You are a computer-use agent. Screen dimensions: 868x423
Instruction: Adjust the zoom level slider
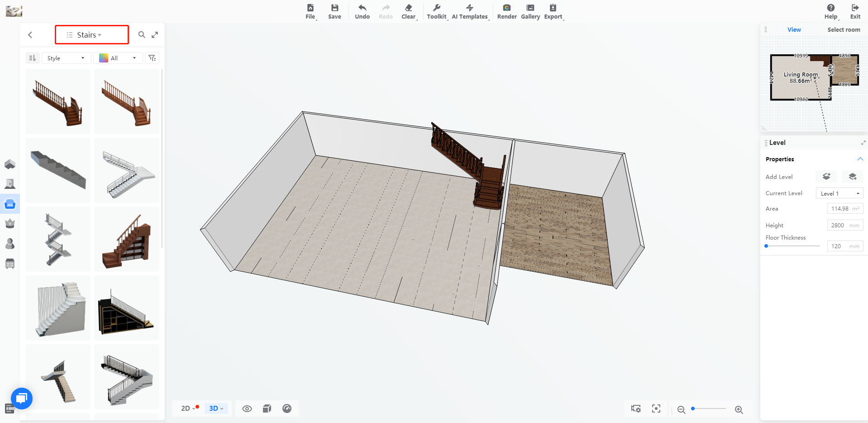tap(709, 409)
